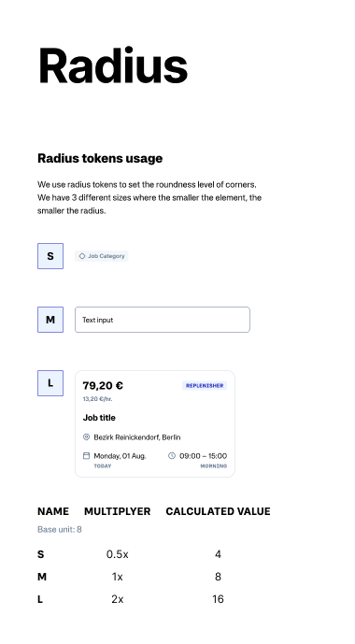This screenshot has width=355, height=644.
Task: Select the L radius size box
Action: pos(50,383)
